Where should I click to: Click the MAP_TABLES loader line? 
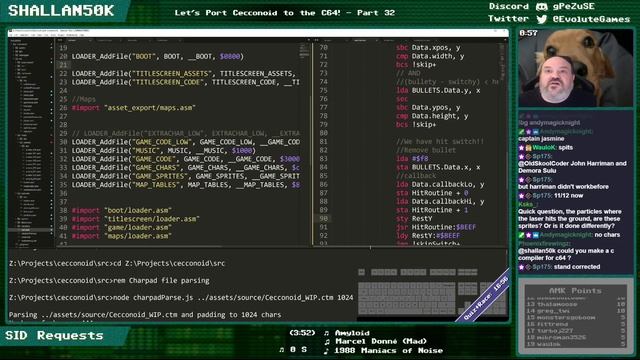click(186, 185)
